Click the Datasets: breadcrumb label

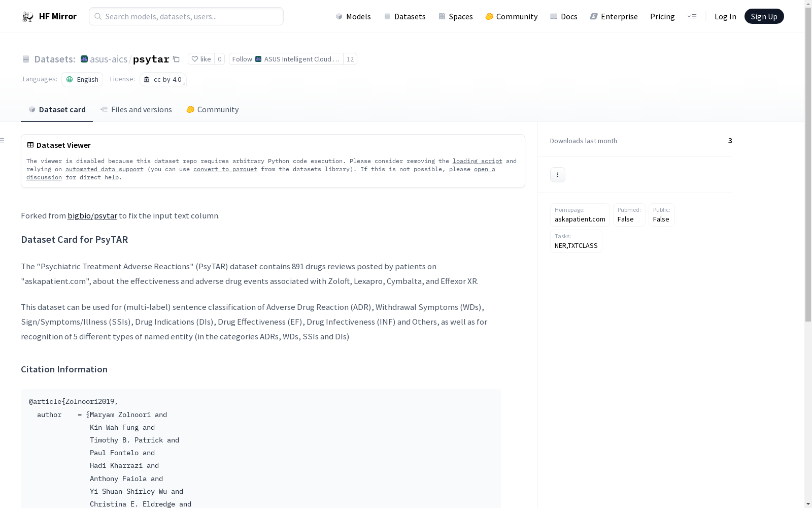click(55, 59)
